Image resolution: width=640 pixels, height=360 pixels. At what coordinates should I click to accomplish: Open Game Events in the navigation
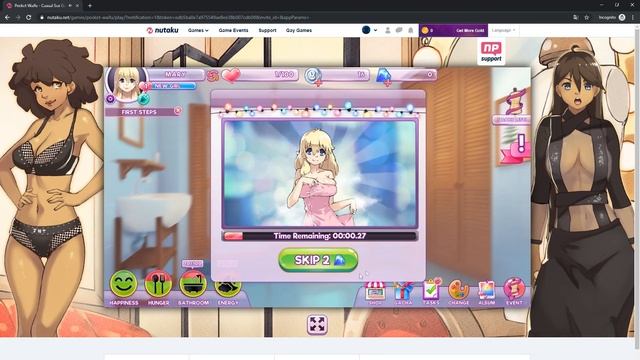[233, 30]
